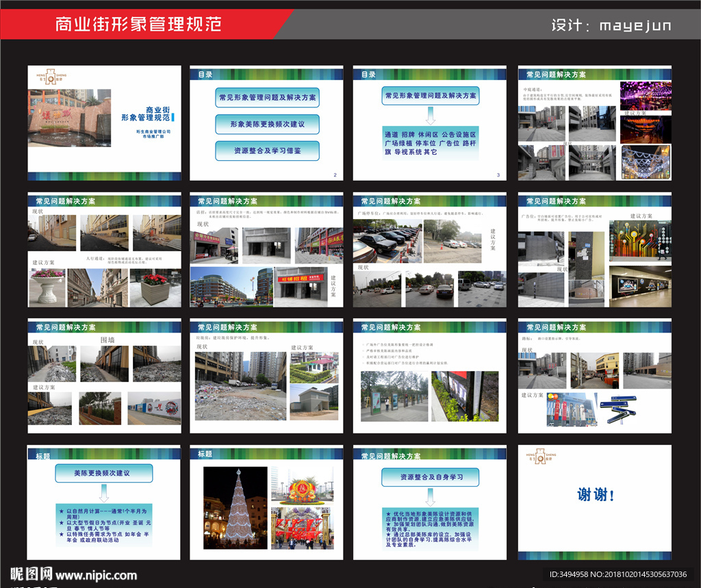This screenshot has width=701, height=588.
Task: Click the red banner title 商业街形象管理规范
Action: tap(138, 24)
